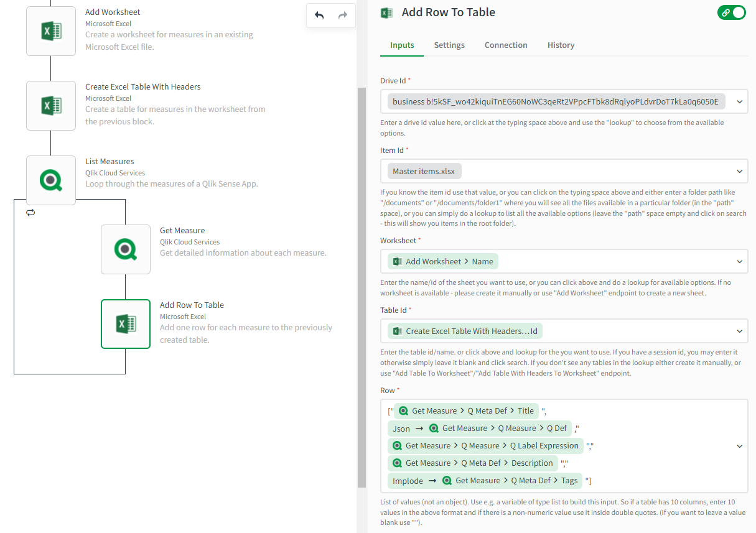This screenshot has height=533, width=756.
Task: Expand the Row field using its chevron
Action: point(739,446)
